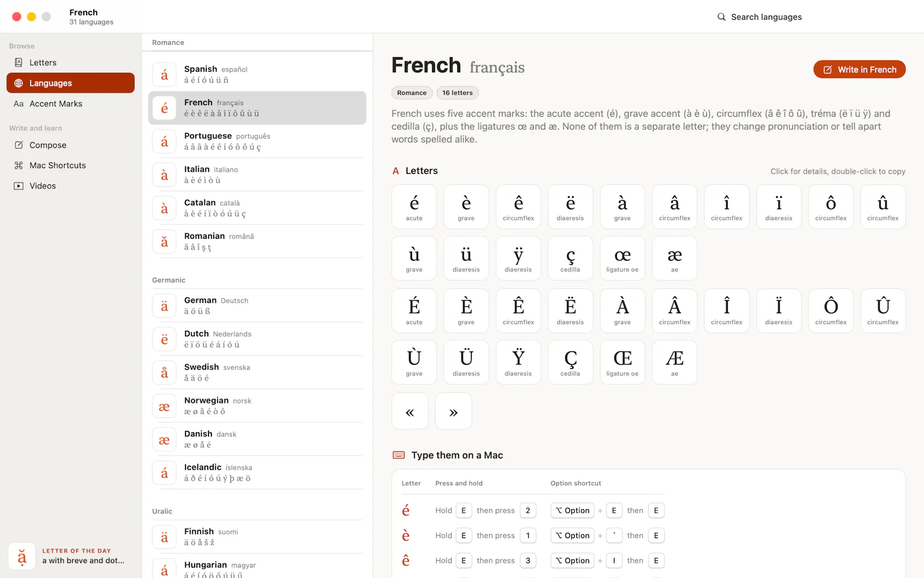Select Romanian in the list
Screen dimensions: 924x578
click(x=258, y=242)
